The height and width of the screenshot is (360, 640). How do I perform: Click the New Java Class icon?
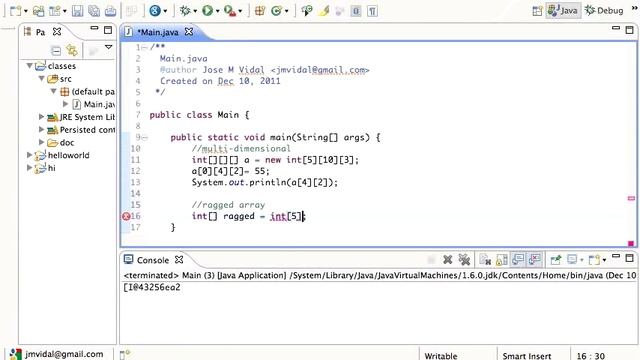[276, 11]
